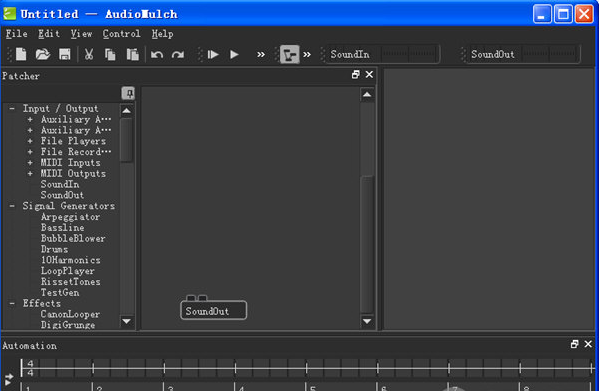Save the document with the floppy disk icon
The width and height of the screenshot is (599, 391).
point(65,54)
